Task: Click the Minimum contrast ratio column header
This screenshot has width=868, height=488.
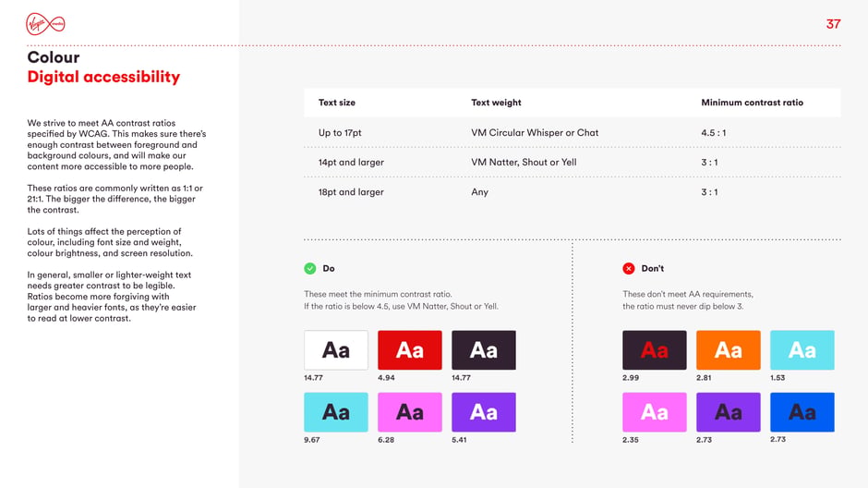Action: pyautogui.click(x=752, y=103)
